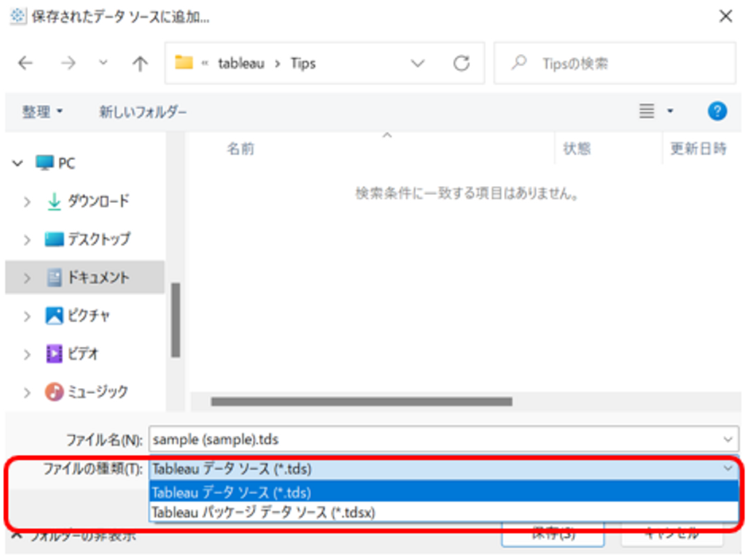Open the 整理 menu
Screen dimensions: 749x560
coord(42,112)
